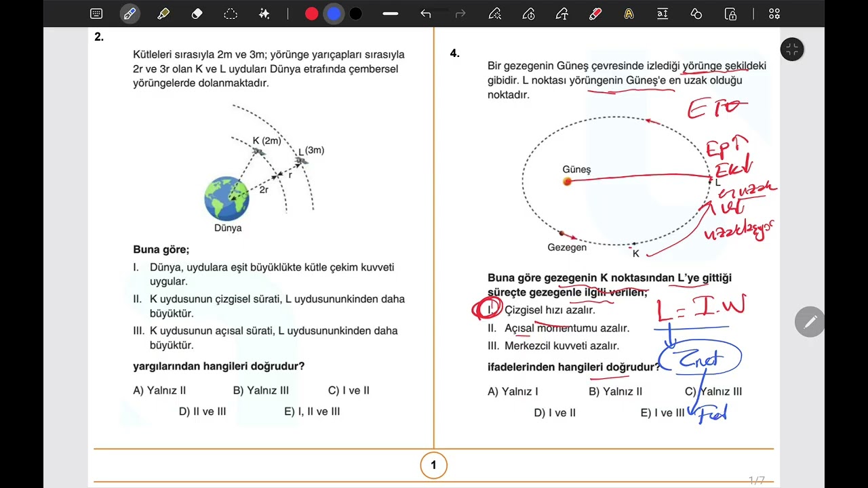Viewport: 868px width, 488px height.
Task: Click the 'L (3m)' satellite label
Action: point(311,150)
